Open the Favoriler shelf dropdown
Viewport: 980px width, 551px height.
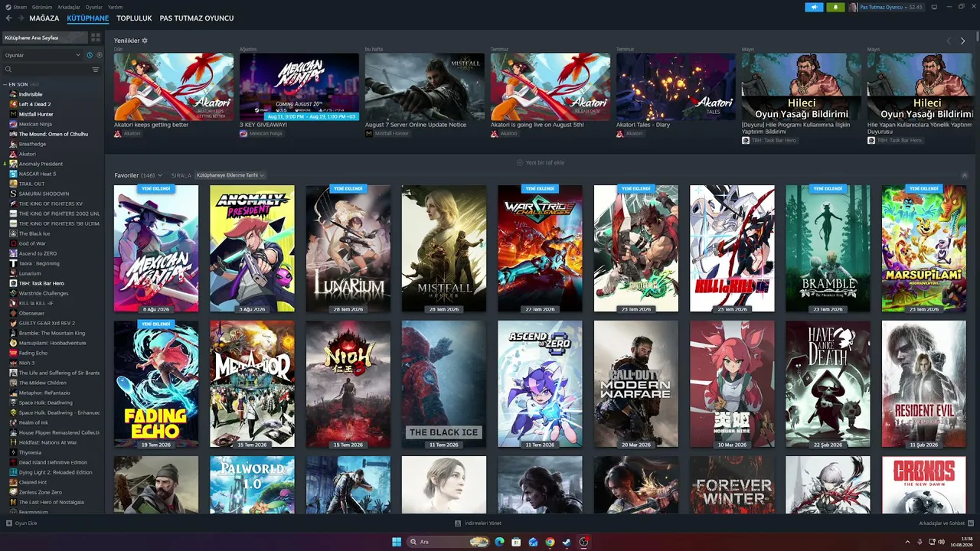[x=138, y=175]
